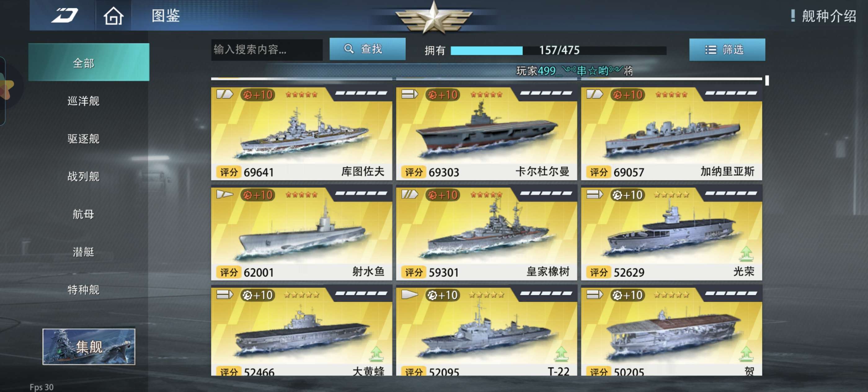Click the green upgrade arrow on 大黄蜂

[x=376, y=354]
